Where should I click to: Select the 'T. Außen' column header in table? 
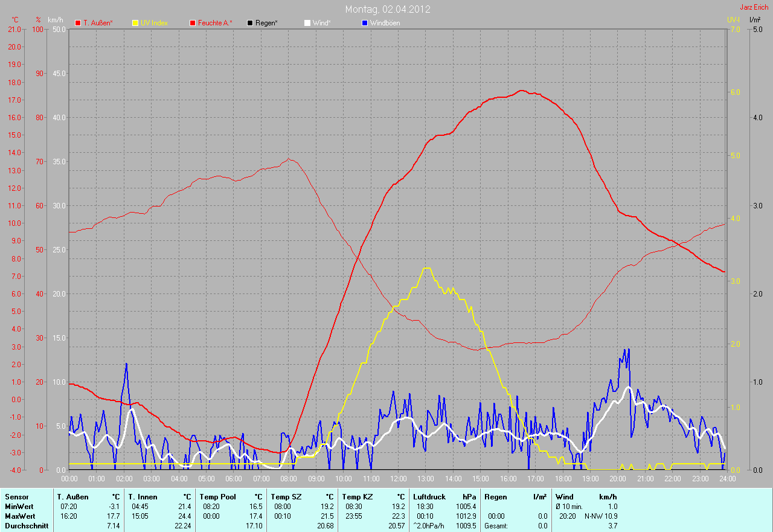pos(73,496)
